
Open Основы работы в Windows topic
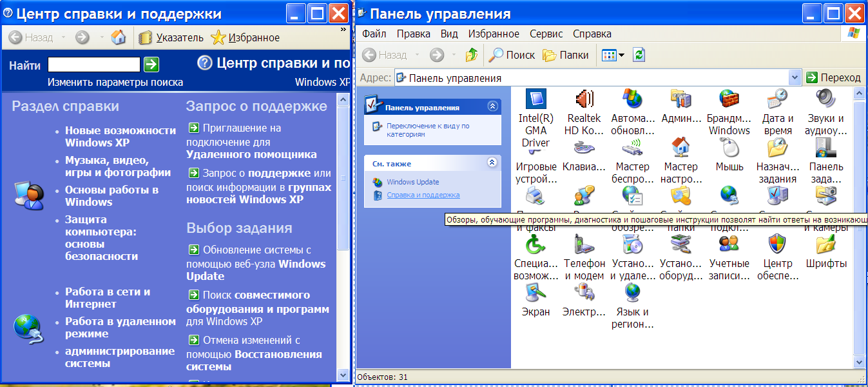point(111,195)
